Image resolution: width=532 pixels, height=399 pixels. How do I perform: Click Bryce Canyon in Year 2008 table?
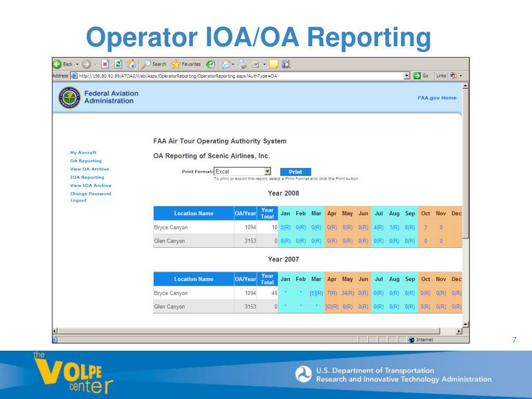coord(170,228)
